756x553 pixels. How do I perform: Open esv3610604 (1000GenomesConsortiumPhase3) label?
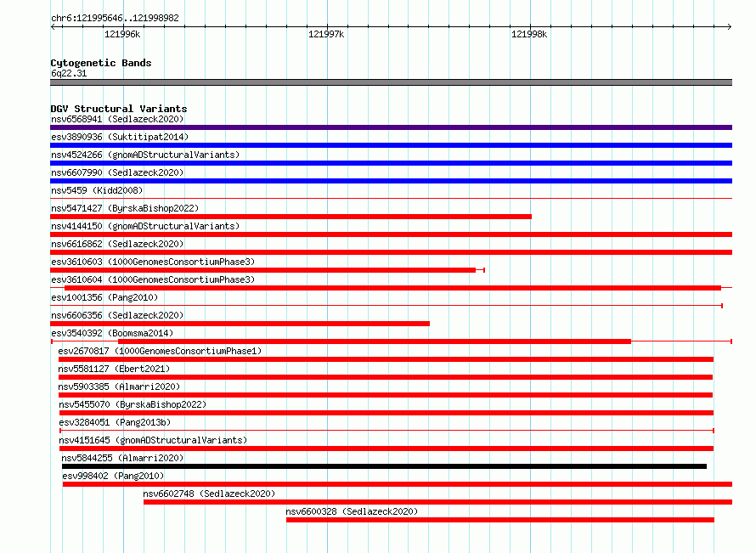point(153,279)
